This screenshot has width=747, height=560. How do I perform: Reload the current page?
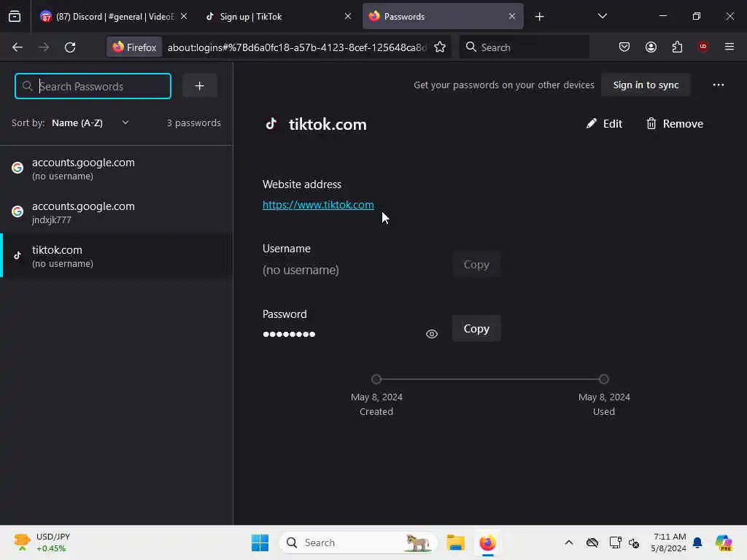point(70,47)
